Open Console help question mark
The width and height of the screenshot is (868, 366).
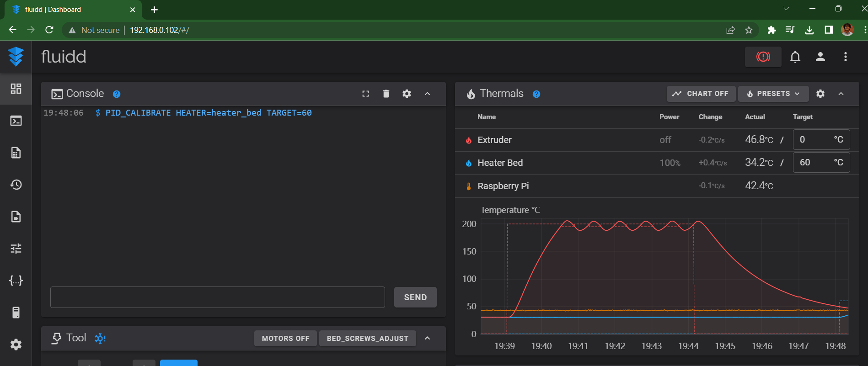coord(117,94)
